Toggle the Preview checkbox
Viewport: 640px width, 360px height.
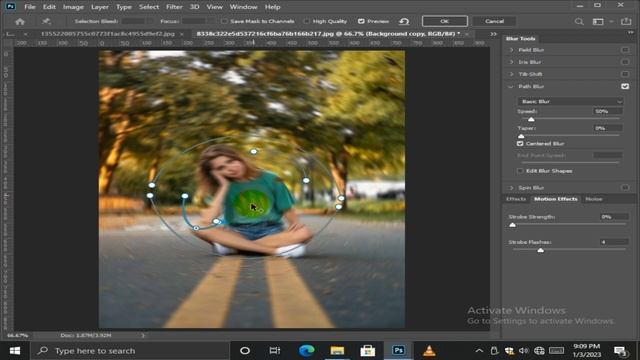(x=361, y=21)
